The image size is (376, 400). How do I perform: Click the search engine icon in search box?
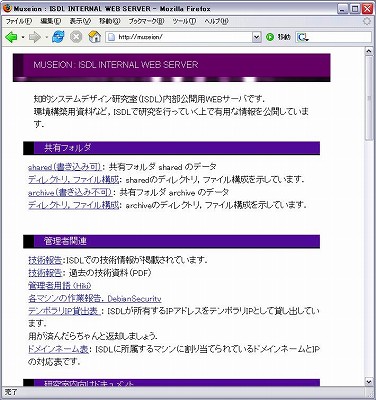303,37
